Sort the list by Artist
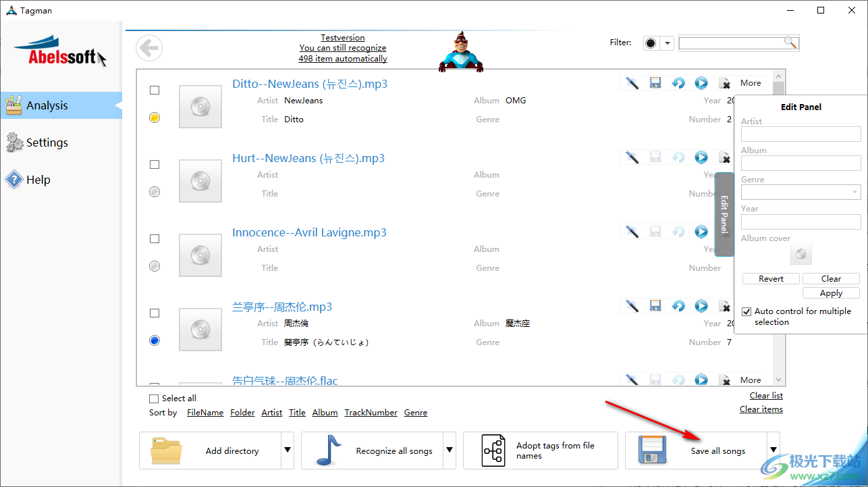Screen dimensions: 868x487 pyautogui.click(x=272, y=413)
